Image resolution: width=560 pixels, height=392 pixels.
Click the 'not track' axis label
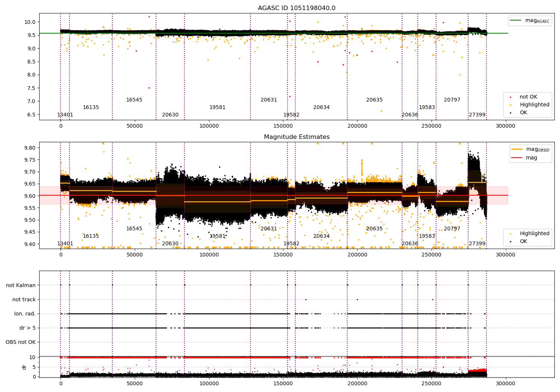pyautogui.click(x=24, y=299)
